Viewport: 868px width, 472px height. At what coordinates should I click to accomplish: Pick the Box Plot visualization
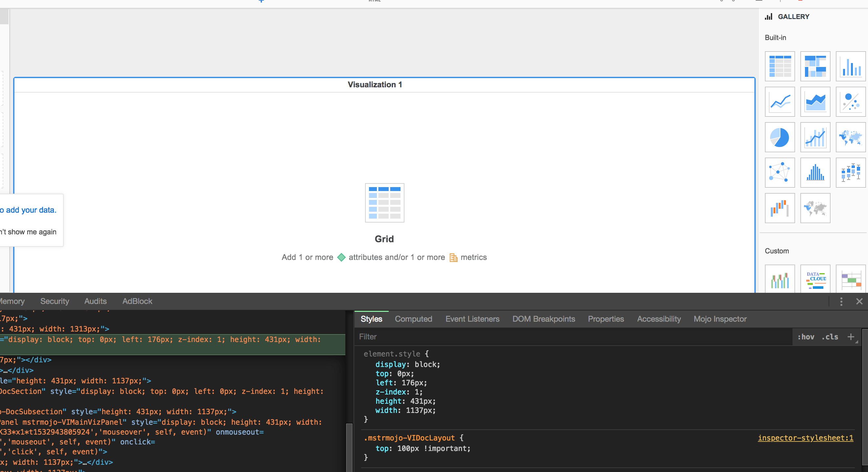[x=851, y=173]
